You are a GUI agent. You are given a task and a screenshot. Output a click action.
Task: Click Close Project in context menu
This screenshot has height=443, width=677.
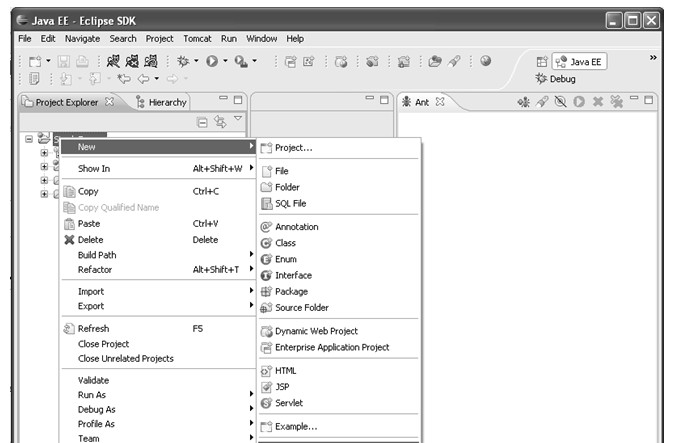tap(158, 344)
